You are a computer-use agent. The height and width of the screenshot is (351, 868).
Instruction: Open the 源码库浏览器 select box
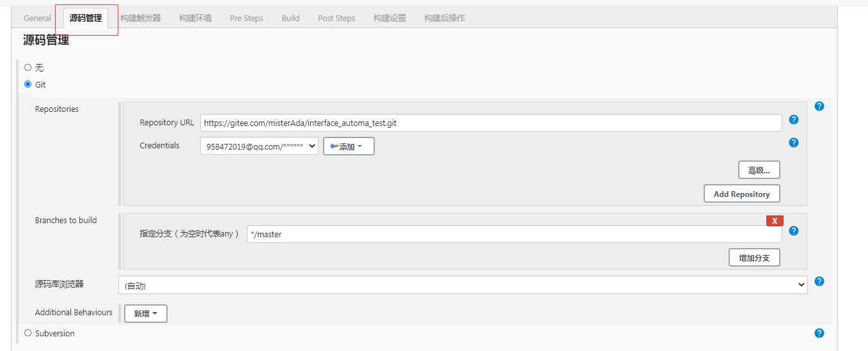[462, 285]
